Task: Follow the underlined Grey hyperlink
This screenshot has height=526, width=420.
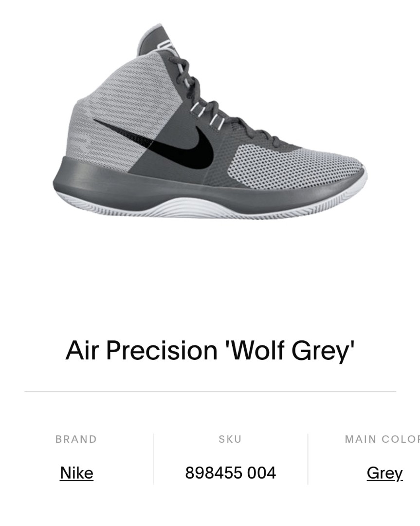Action: click(x=384, y=472)
